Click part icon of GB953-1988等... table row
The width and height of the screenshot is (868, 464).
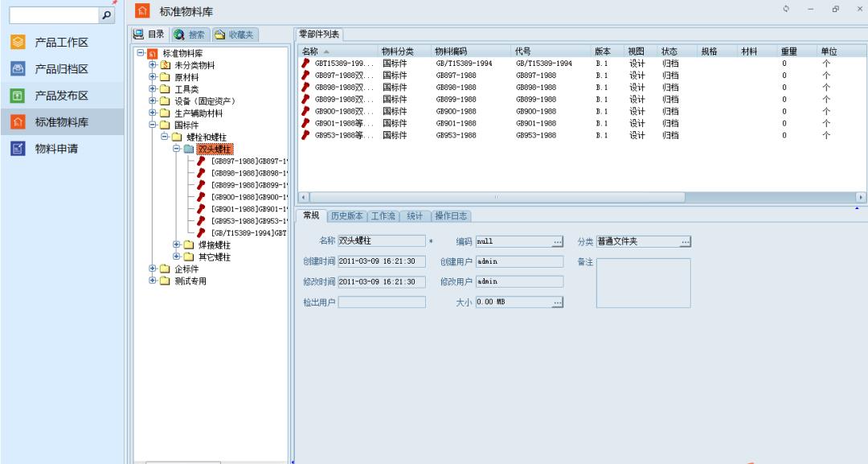pos(305,135)
